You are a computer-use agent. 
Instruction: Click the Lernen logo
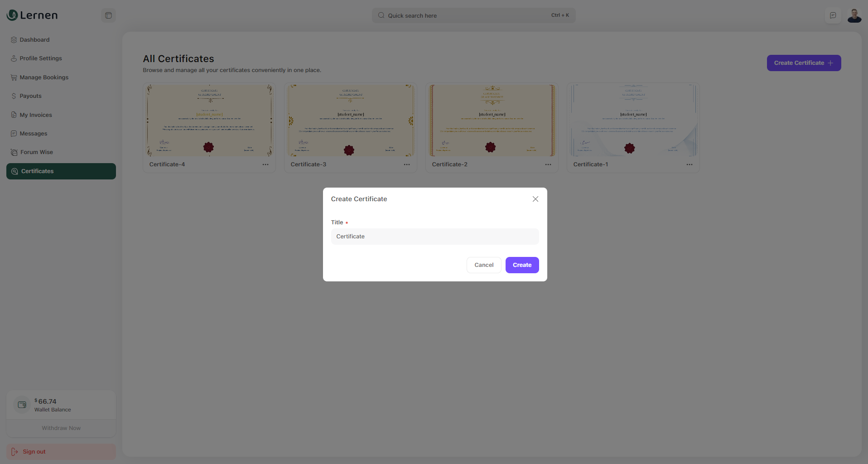(32, 15)
